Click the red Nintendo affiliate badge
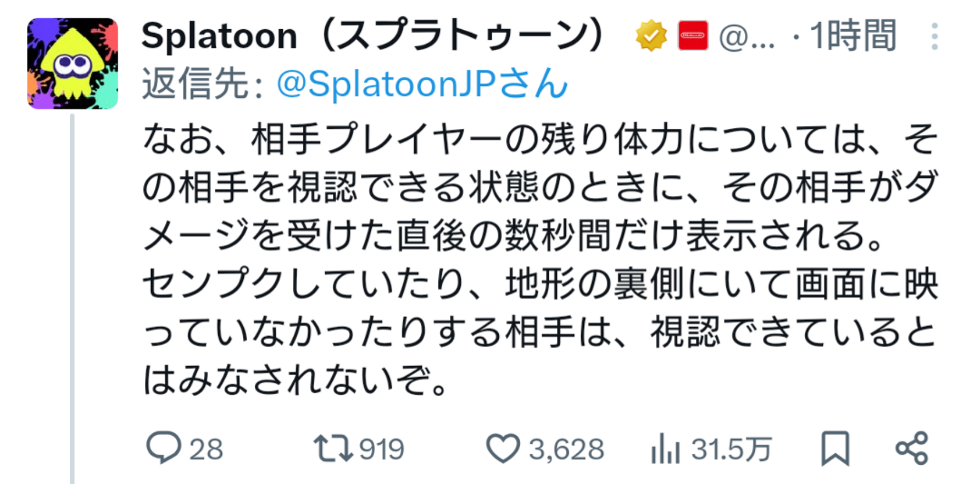This screenshot has width=980, height=484. (x=694, y=37)
